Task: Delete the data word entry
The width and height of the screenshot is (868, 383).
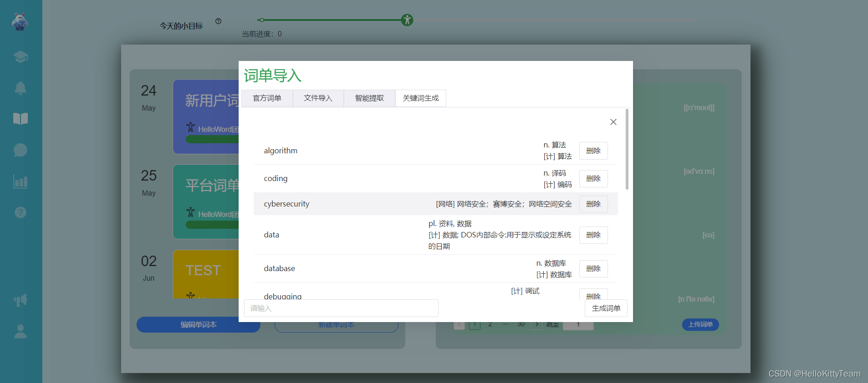Action: 593,235
